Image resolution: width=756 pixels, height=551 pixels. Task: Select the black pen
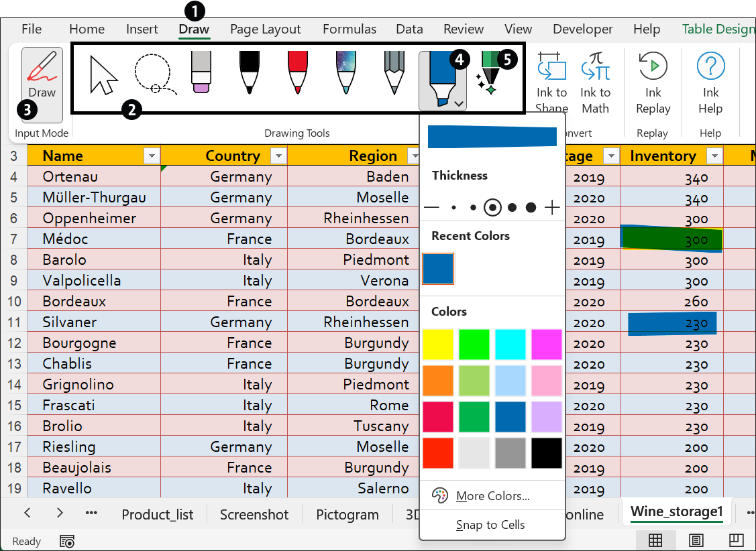tap(250, 72)
